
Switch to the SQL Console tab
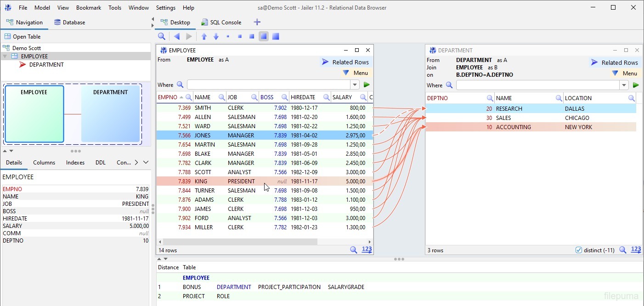tap(221, 22)
